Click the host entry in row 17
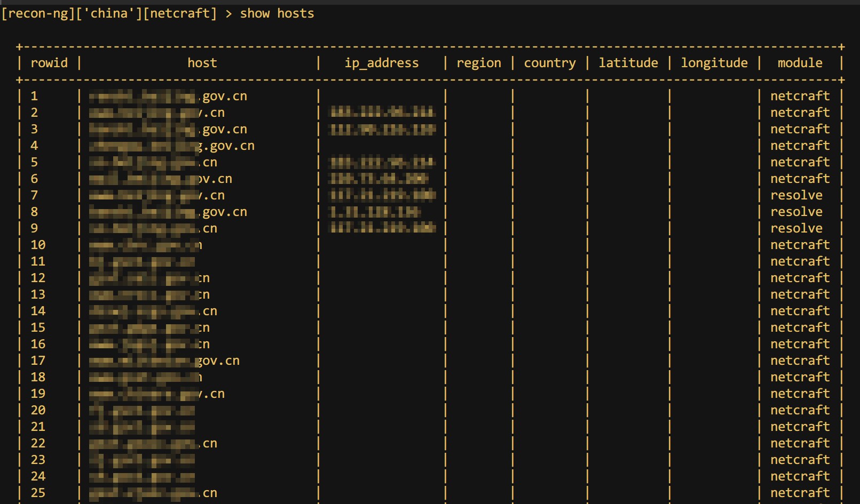Screen dimensions: 860x504 click(164, 361)
